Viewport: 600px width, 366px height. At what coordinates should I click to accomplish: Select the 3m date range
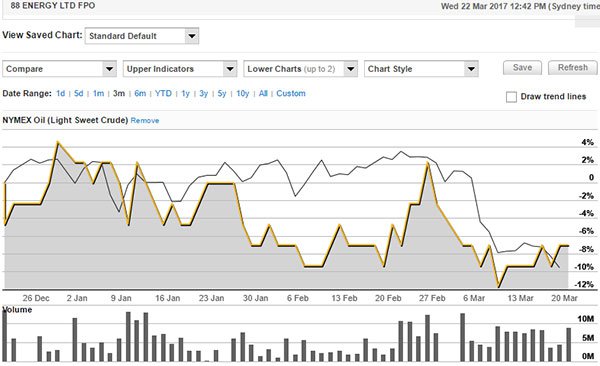pyautogui.click(x=119, y=93)
